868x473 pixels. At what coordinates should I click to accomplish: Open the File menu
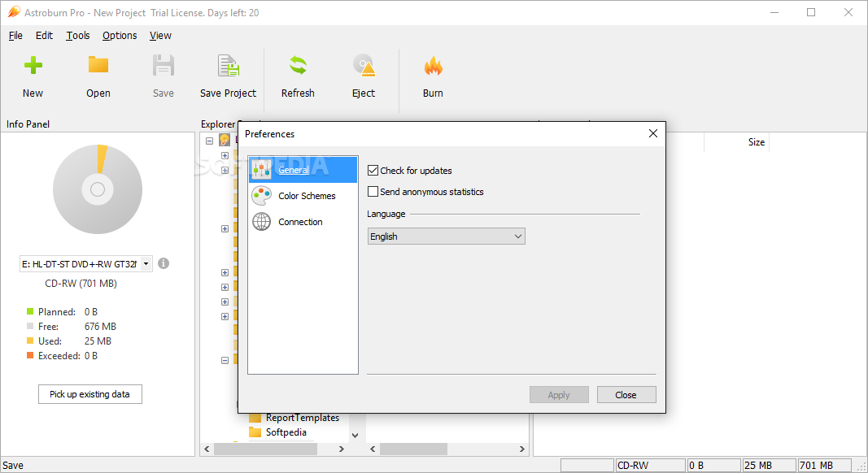click(x=15, y=36)
